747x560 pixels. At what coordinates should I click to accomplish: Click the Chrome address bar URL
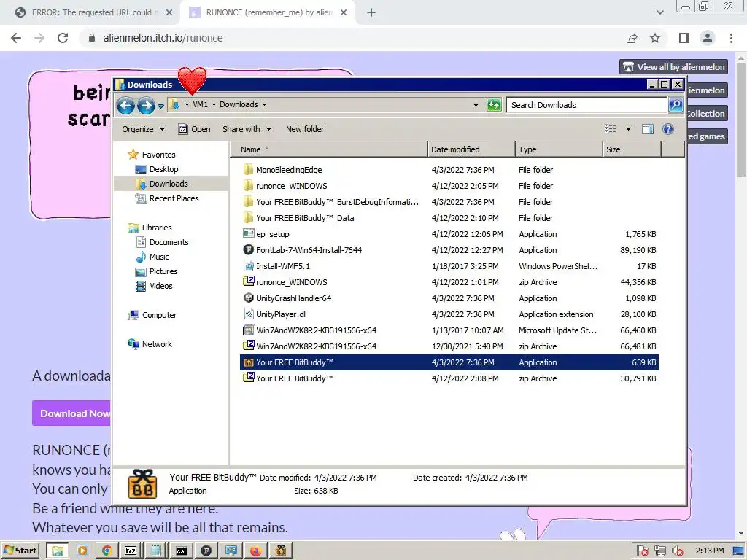coord(163,38)
